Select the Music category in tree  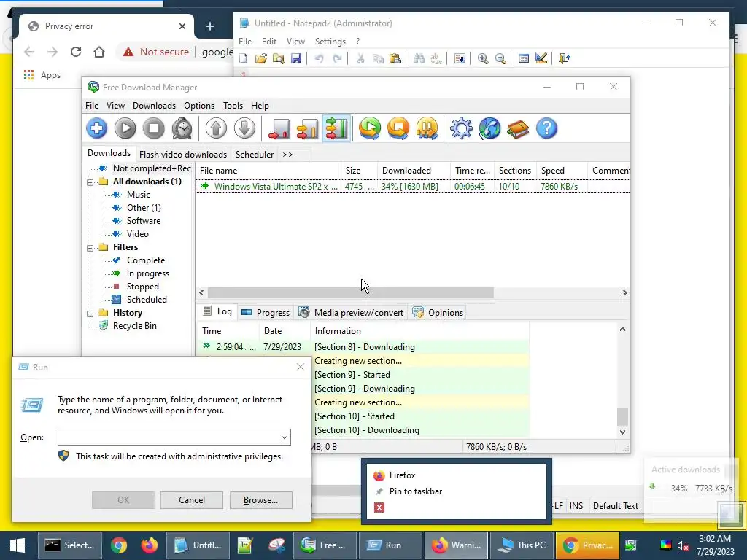pos(138,195)
